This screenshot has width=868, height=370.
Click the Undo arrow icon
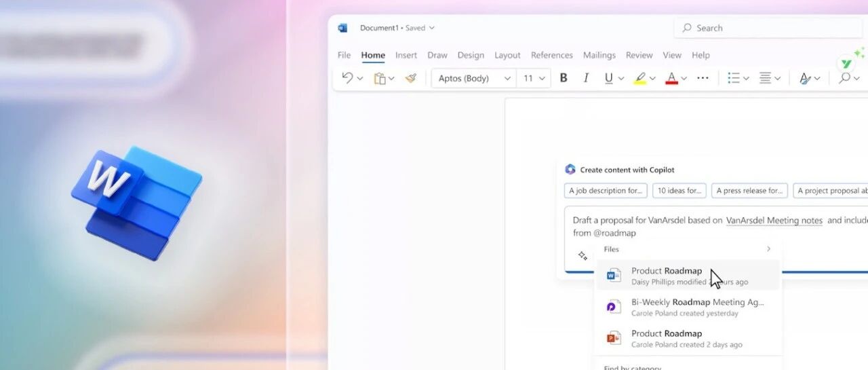pyautogui.click(x=347, y=78)
